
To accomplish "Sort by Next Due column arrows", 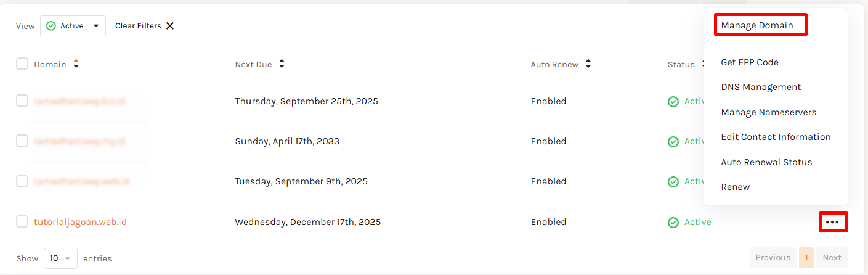I will click(x=282, y=64).
